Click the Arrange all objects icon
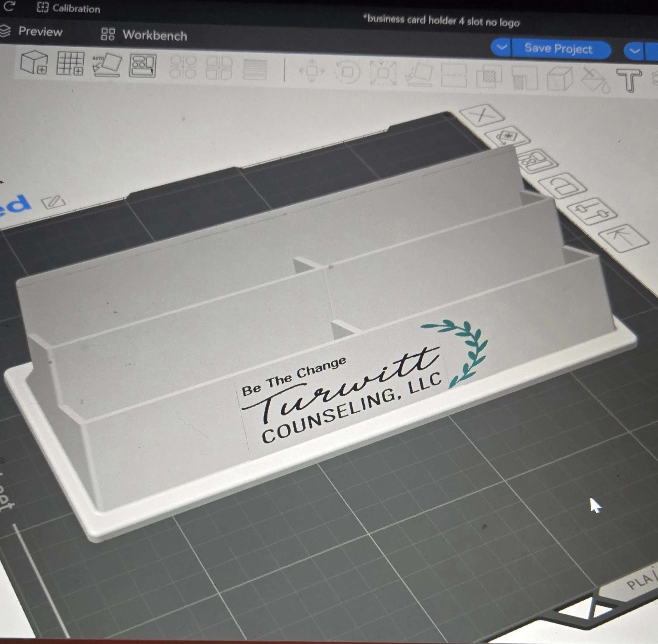The height and width of the screenshot is (644, 658). tap(142, 66)
